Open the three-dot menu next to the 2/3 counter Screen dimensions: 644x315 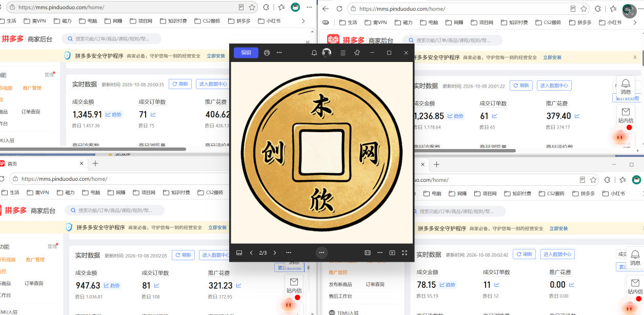[x=289, y=253]
